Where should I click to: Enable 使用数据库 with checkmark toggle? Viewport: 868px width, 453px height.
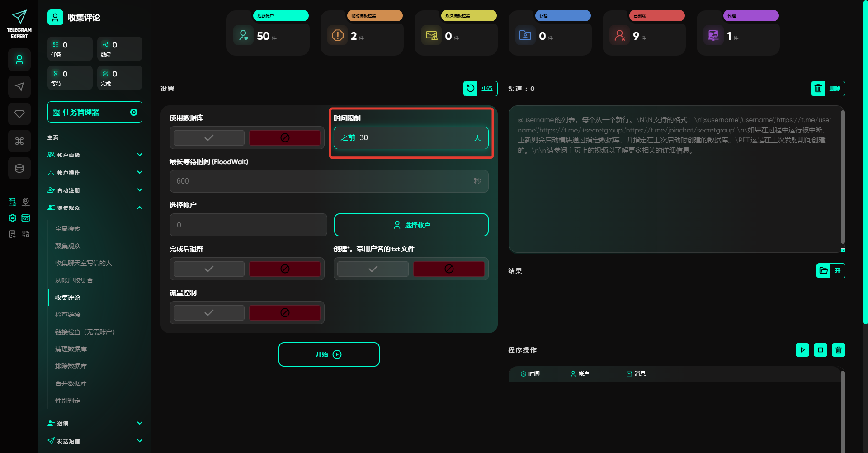point(209,138)
